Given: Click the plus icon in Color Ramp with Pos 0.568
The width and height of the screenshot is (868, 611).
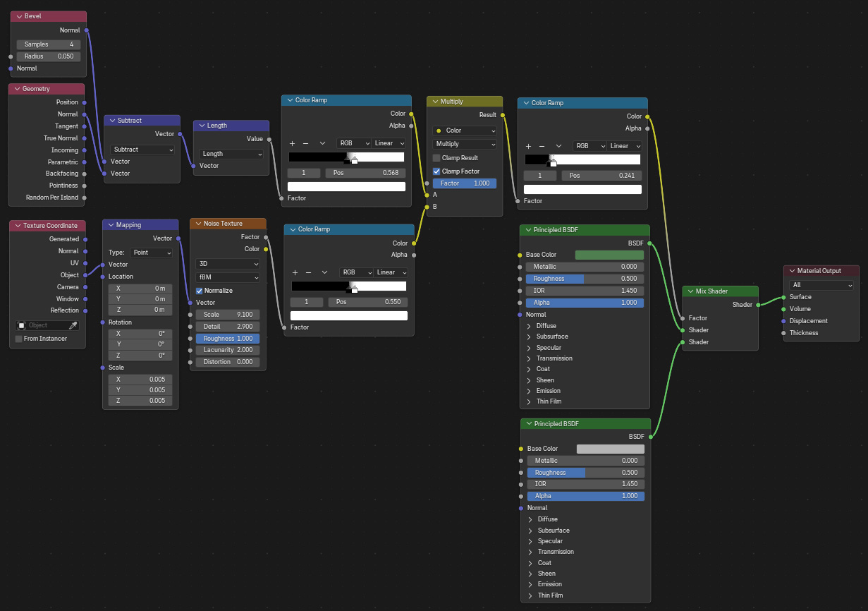Looking at the screenshot, I should tap(292, 143).
